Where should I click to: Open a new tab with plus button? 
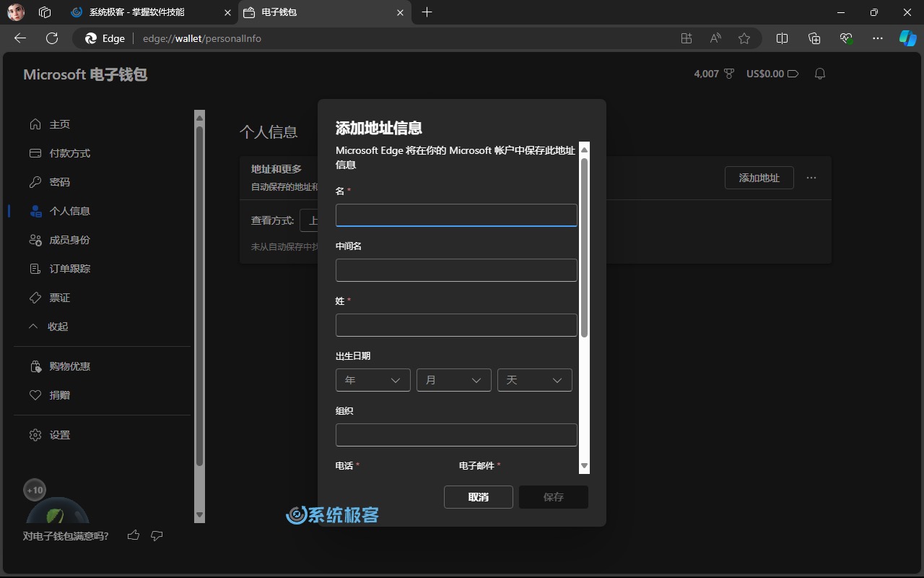tap(427, 12)
